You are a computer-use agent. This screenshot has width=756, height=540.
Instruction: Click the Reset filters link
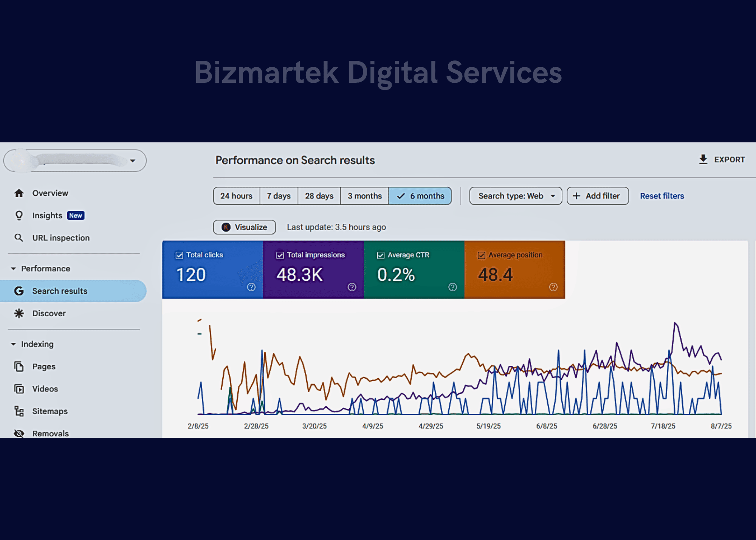tap(662, 196)
